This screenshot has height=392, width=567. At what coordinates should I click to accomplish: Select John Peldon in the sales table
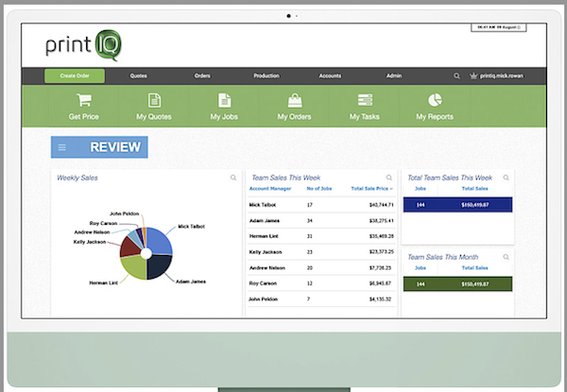coord(263,299)
